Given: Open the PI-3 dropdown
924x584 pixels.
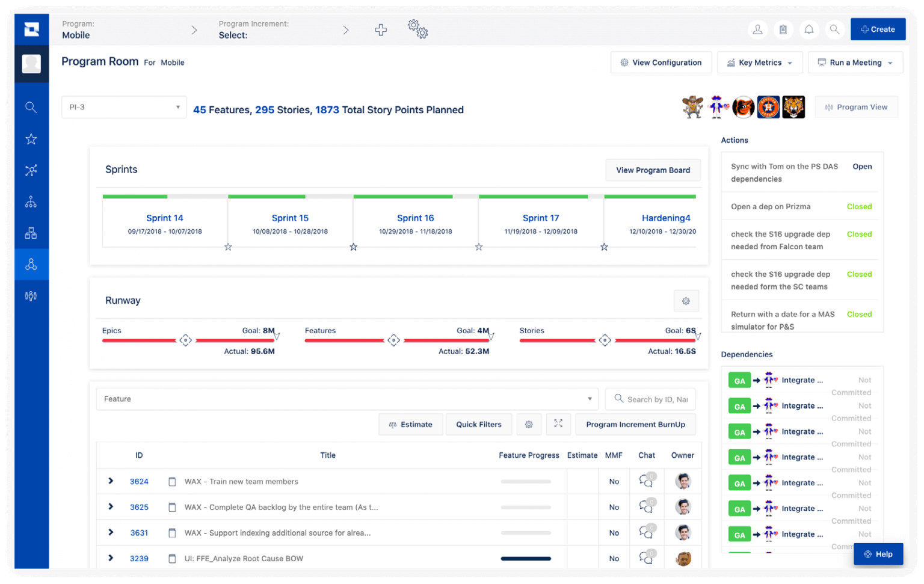Looking at the screenshot, I should [x=124, y=106].
